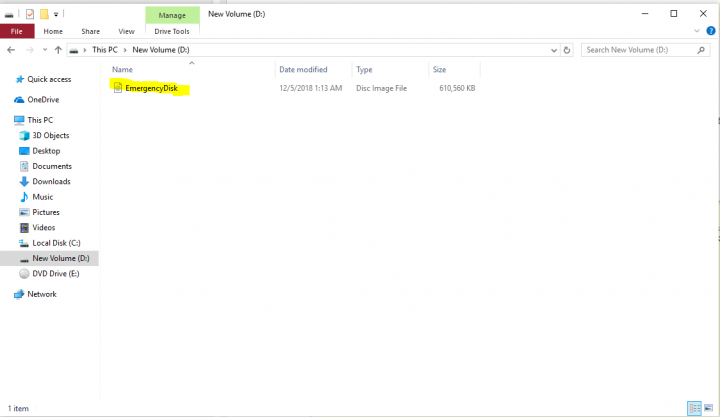Image resolution: width=720 pixels, height=417 pixels.
Task: Click the Music note icon
Action: tap(24, 197)
